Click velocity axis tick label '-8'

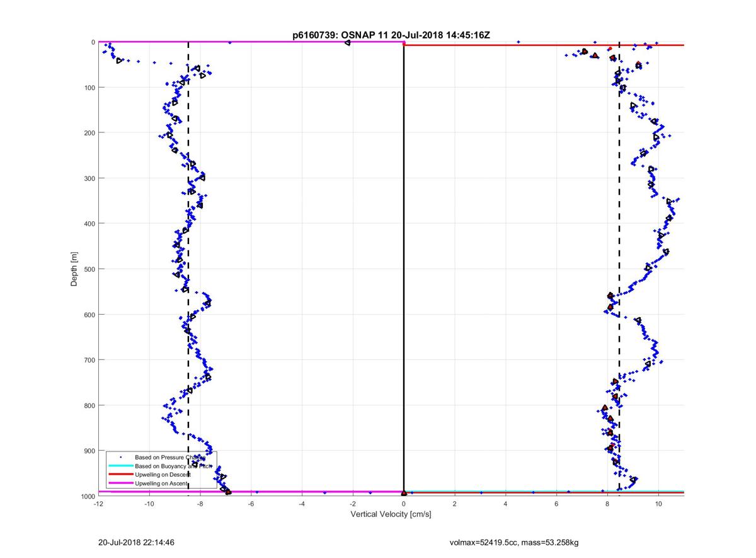pyautogui.click(x=200, y=504)
